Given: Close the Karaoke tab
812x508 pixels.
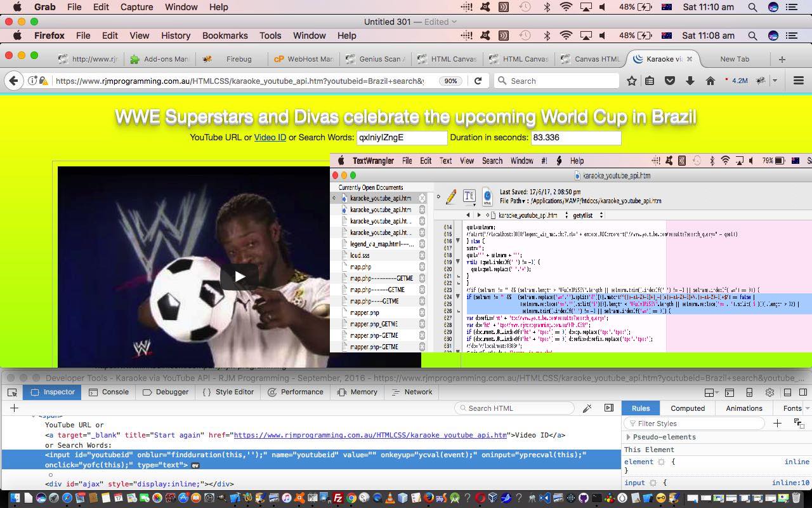Looking at the screenshot, I should coord(690,59).
